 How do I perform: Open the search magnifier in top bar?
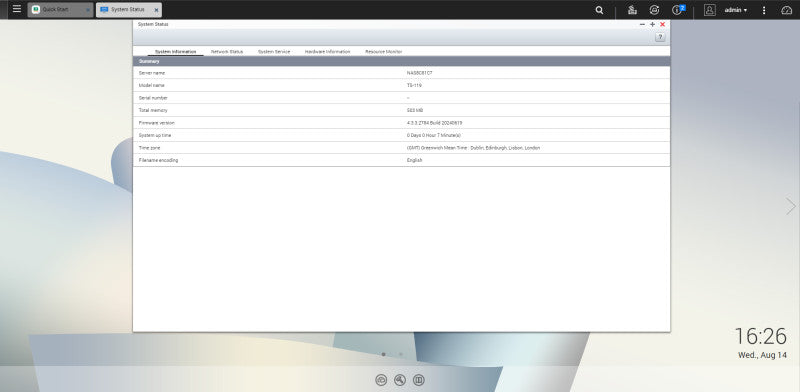tap(599, 10)
